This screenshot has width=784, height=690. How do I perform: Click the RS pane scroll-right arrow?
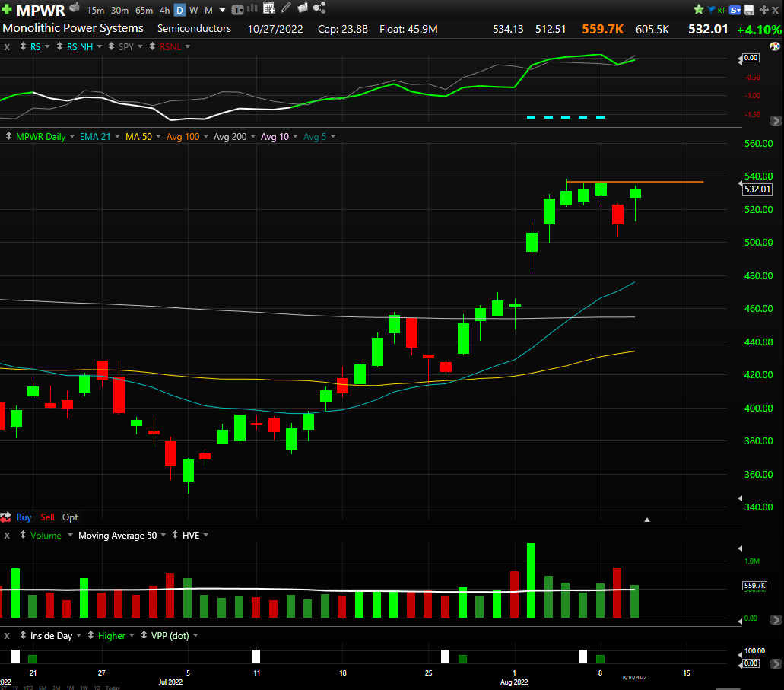[x=776, y=121]
